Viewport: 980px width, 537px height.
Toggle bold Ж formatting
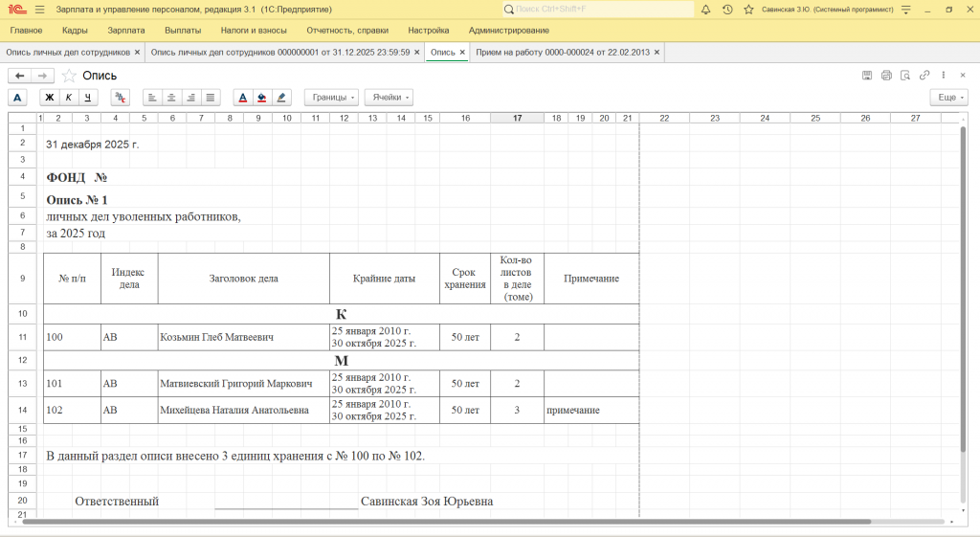50,98
